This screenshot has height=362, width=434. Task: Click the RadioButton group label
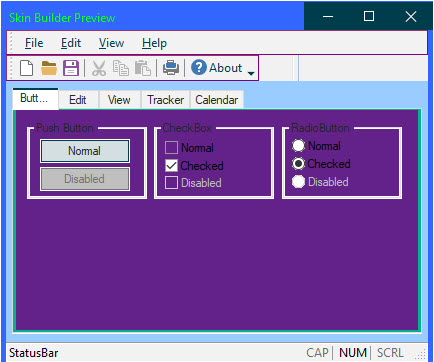(320, 128)
